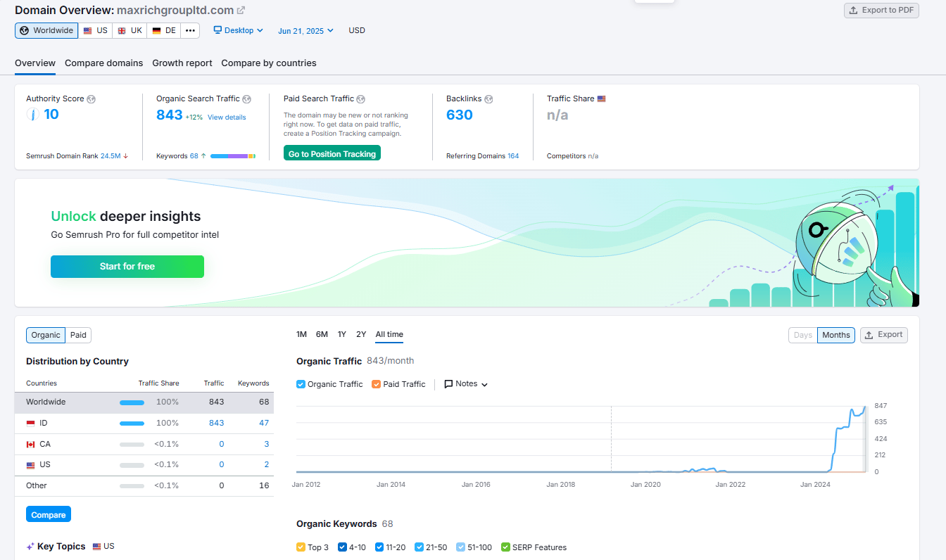Click the Authority Score info globe icon

point(92,99)
